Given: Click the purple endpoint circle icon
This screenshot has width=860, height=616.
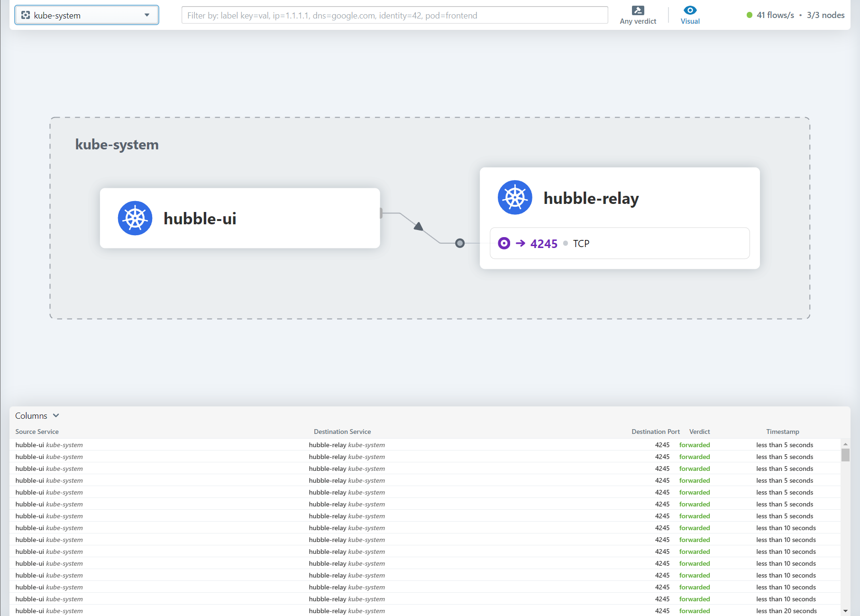Looking at the screenshot, I should click(504, 243).
